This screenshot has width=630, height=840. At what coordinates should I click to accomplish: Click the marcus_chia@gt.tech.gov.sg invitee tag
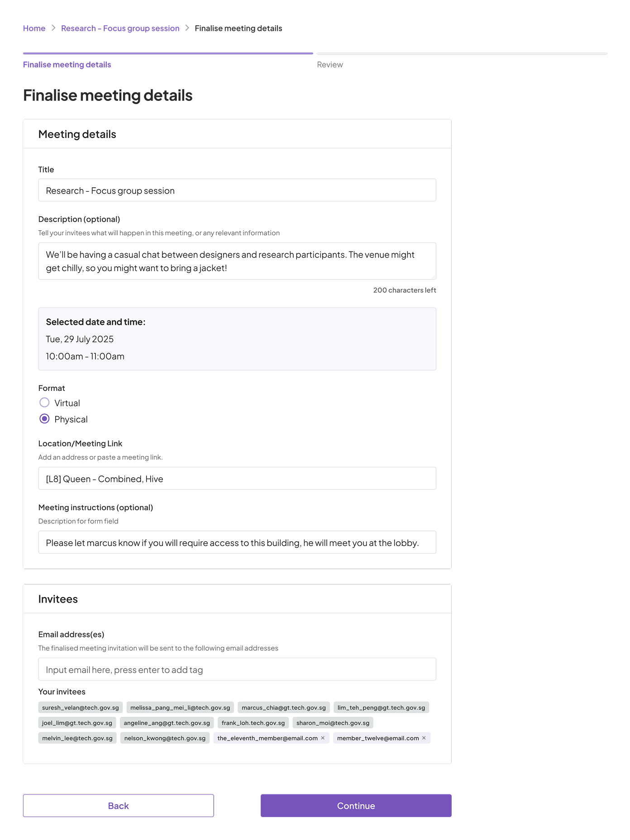284,707
